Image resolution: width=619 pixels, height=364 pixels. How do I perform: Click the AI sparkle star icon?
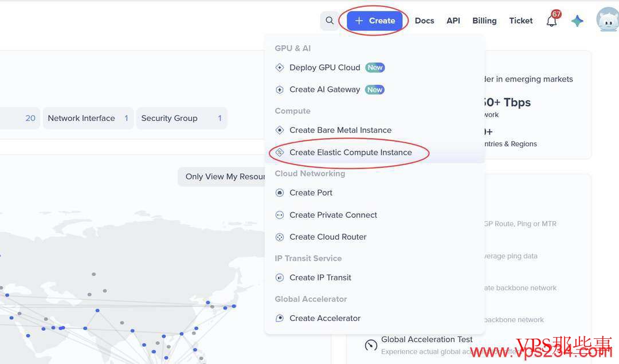[577, 21]
